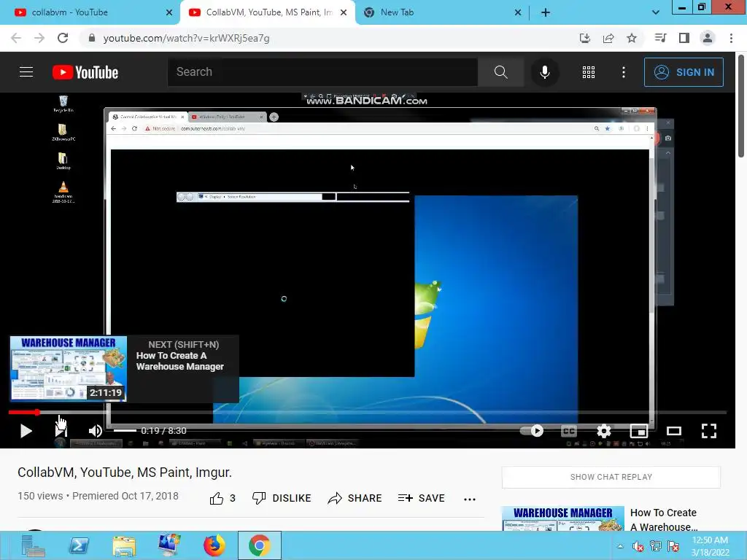Share this page icon in address bar
Viewport: 747px width, 560px height.
pyautogui.click(x=608, y=38)
